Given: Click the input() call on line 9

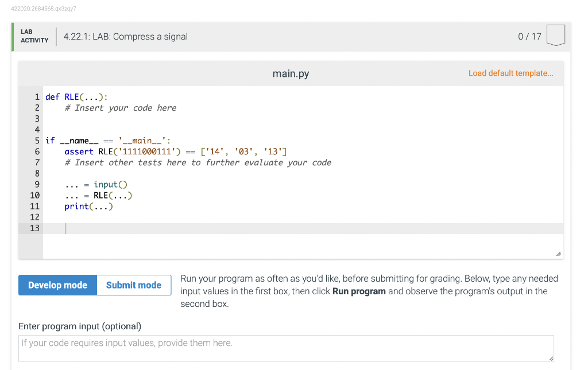Looking at the screenshot, I should point(110,184).
